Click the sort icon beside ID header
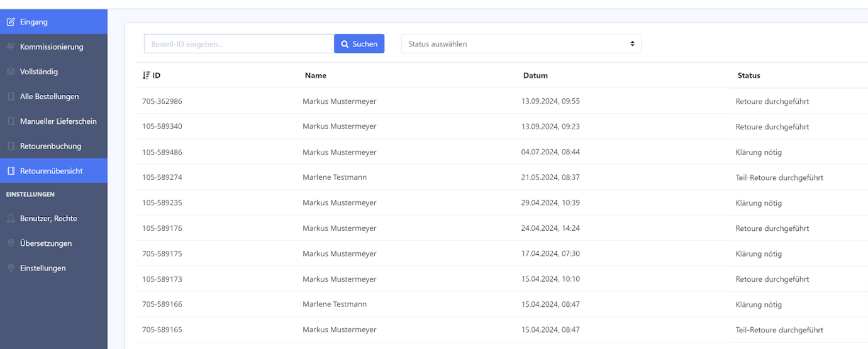This screenshot has height=349, width=868. [146, 75]
